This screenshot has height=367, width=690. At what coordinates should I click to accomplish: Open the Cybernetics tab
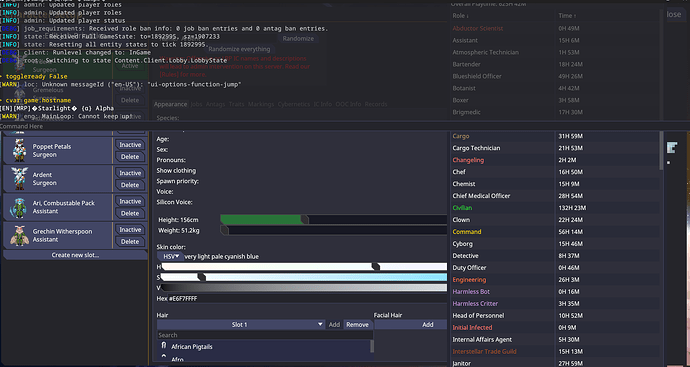point(294,104)
